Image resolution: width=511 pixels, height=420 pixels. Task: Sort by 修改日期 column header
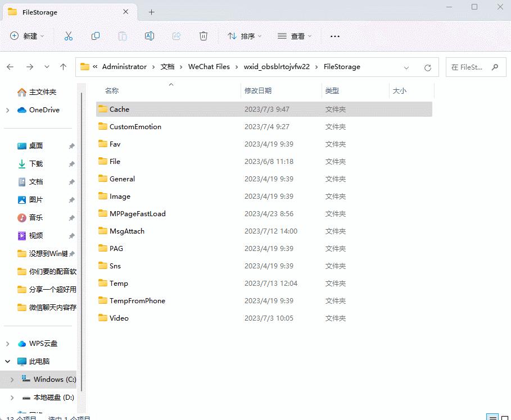click(x=258, y=90)
